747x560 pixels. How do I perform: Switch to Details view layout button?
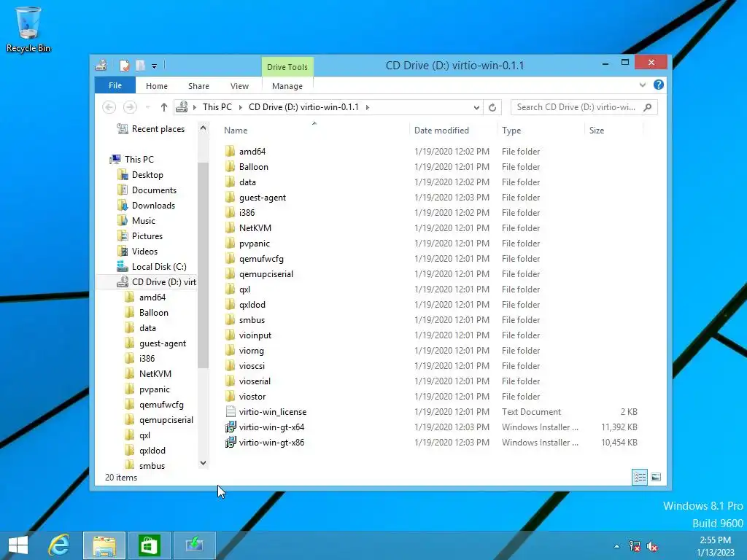pos(639,477)
